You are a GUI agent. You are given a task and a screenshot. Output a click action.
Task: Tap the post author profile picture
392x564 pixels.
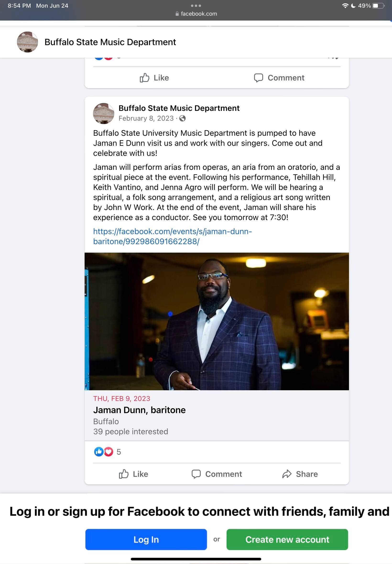[x=103, y=114]
